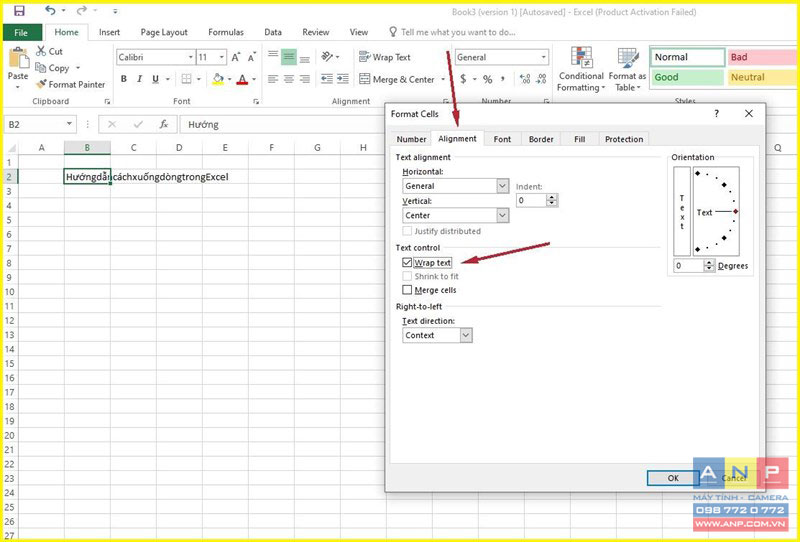This screenshot has height=542, width=800.
Task: Click the Undo arrow icon
Action: 50,10
